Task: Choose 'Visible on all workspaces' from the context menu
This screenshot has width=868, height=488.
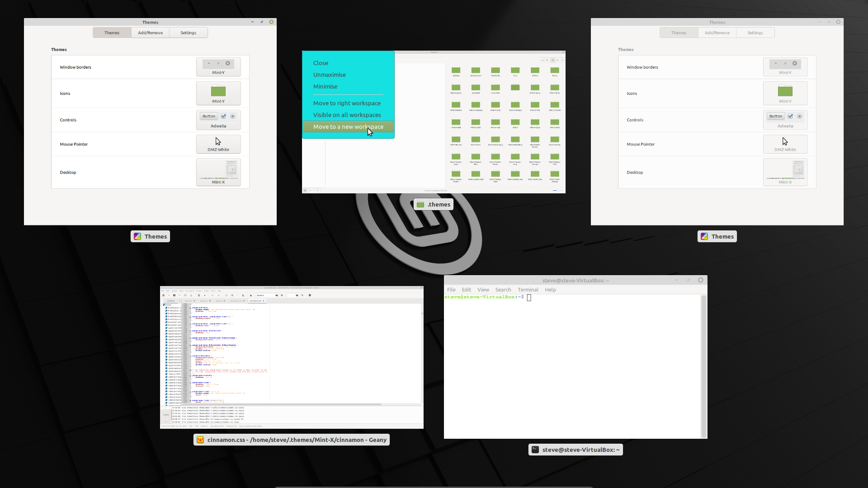Action: (x=347, y=115)
